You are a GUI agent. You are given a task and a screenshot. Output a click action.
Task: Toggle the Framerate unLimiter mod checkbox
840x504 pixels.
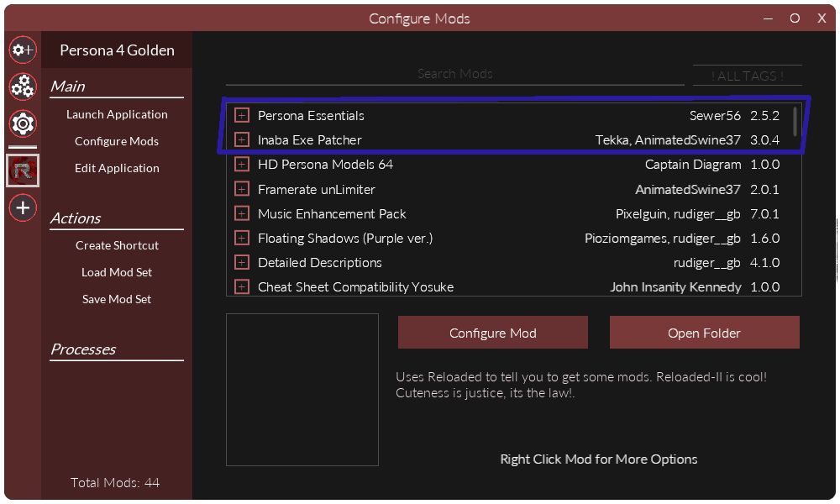(x=242, y=189)
